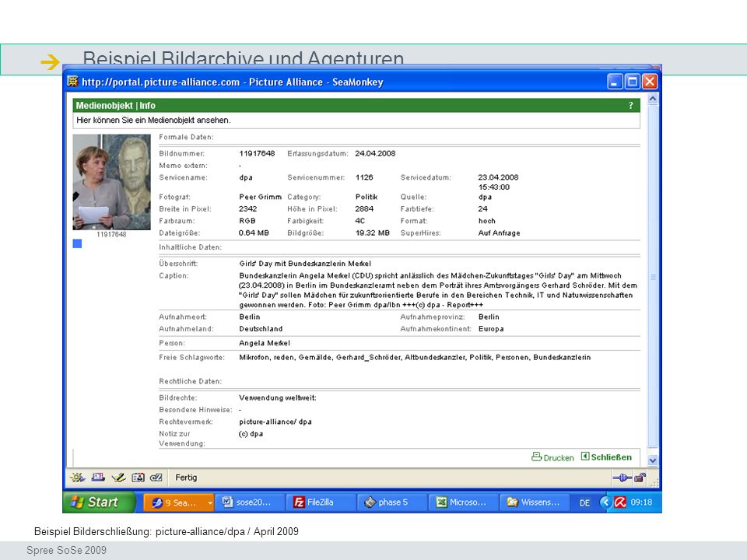The height and width of the screenshot is (560, 747).
Task: Switch to phase 5 taskbar window
Action: pyautogui.click(x=391, y=502)
